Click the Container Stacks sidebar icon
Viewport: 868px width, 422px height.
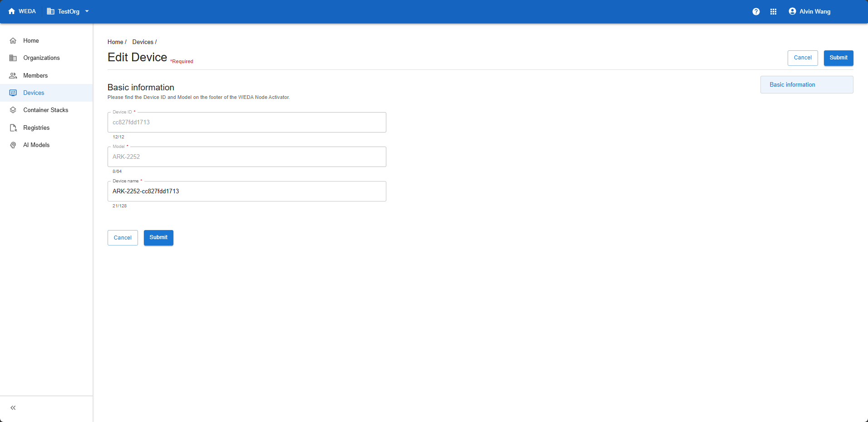[x=13, y=110]
